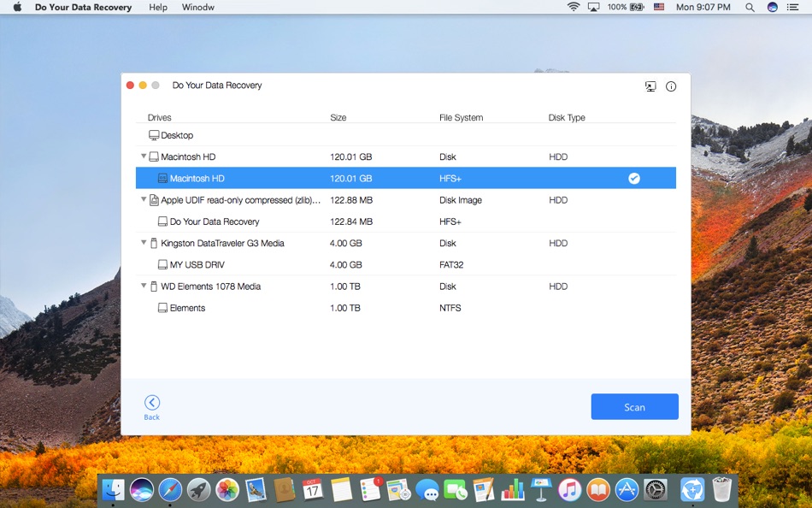Click the Desktop monitor icon in list
The image size is (812, 508).
(154, 135)
